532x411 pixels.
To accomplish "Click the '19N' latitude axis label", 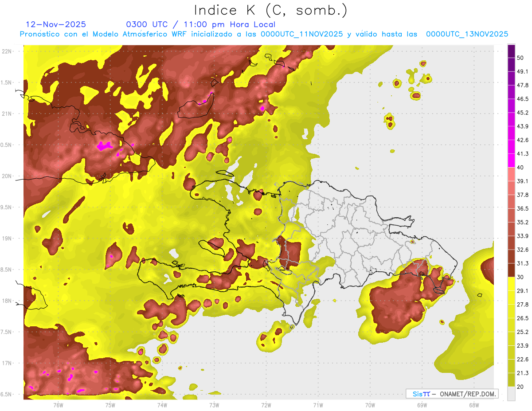I will (x=7, y=239).
